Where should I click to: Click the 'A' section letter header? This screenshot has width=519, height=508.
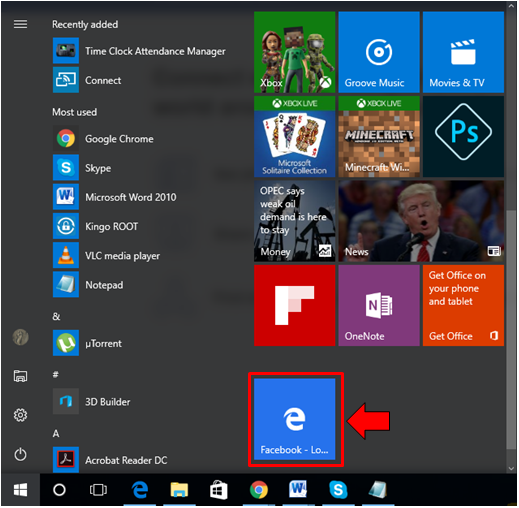[56, 433]
